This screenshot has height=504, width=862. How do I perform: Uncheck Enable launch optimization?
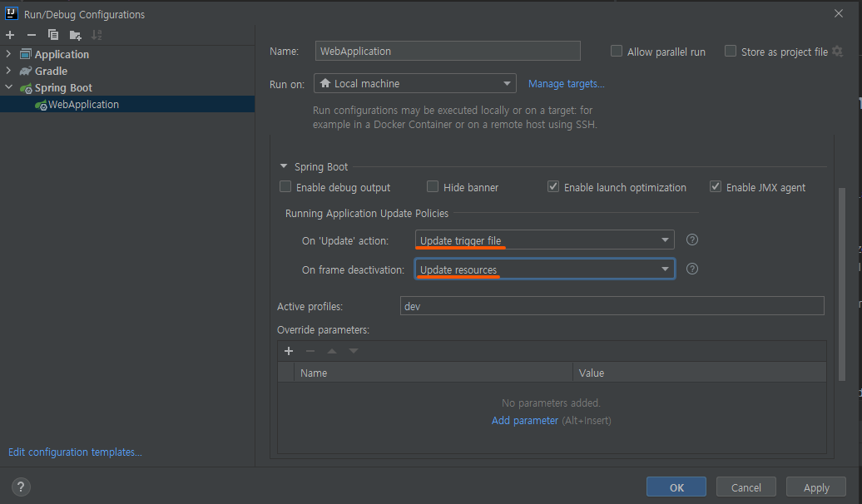(x=553, y=187)
